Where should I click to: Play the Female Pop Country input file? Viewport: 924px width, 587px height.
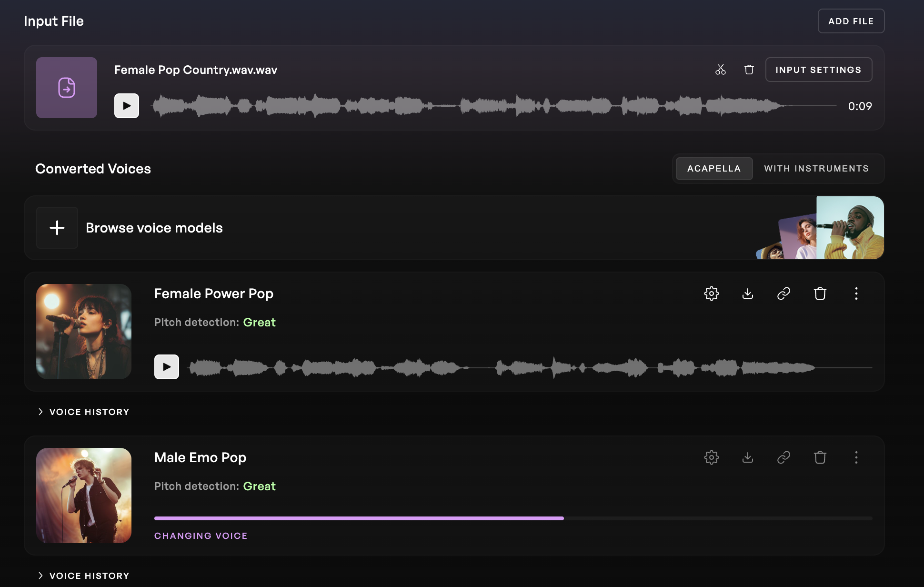(127, 106)
